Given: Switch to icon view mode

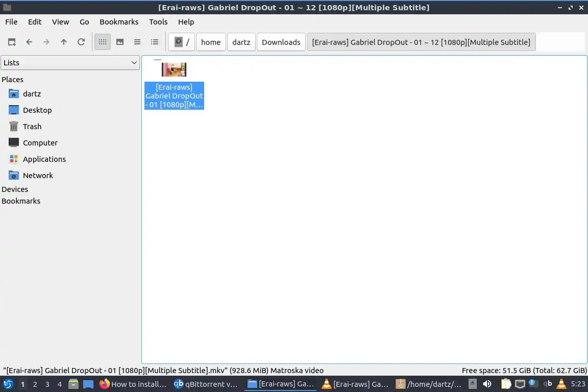Looking at the screenshot, I should coord(103,42).
